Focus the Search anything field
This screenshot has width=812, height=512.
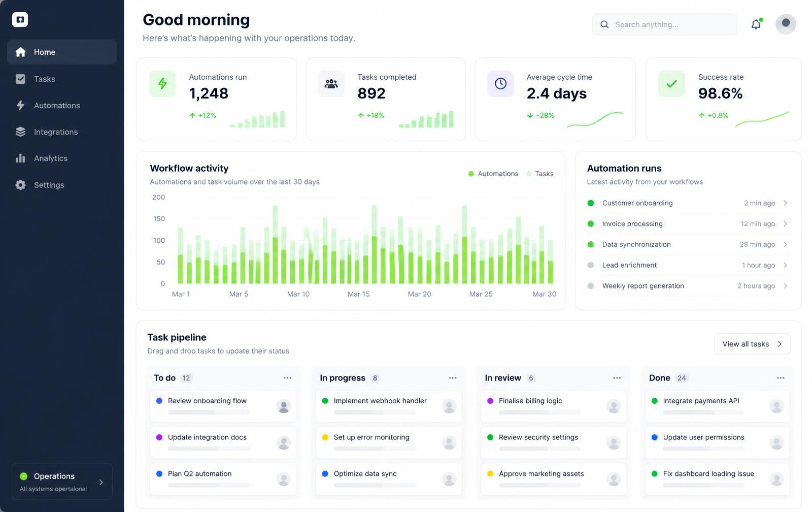[664, 24]
